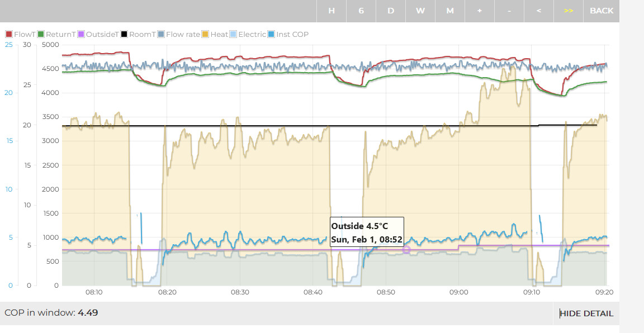Jump forward with the >> arrow
The height and width of the screenshot is (333, 644).
pos(569,11)
